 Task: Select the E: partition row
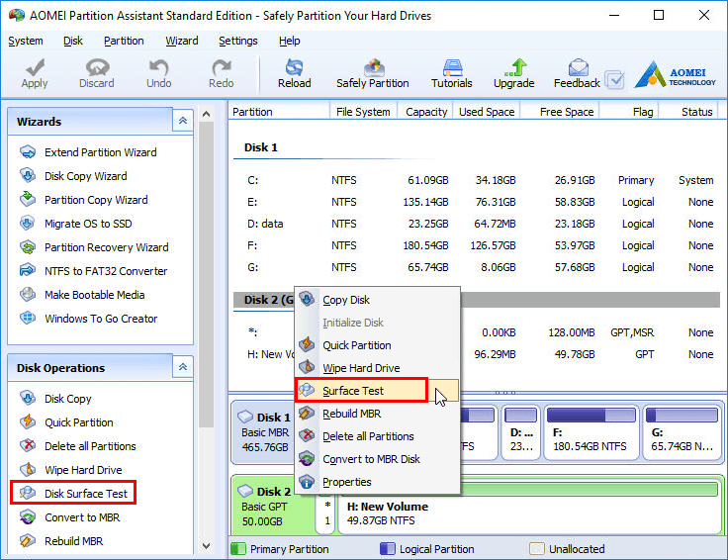[x=476, y=202]
